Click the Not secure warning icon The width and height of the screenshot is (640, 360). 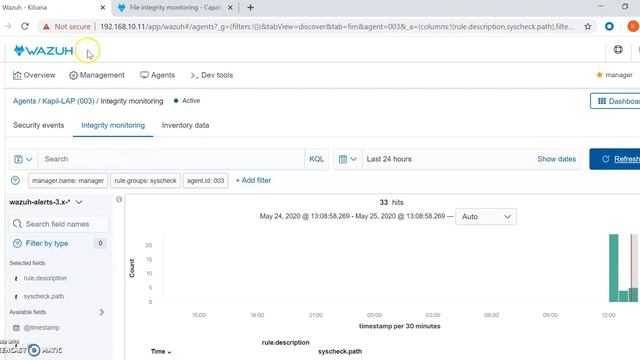point(46,27)
